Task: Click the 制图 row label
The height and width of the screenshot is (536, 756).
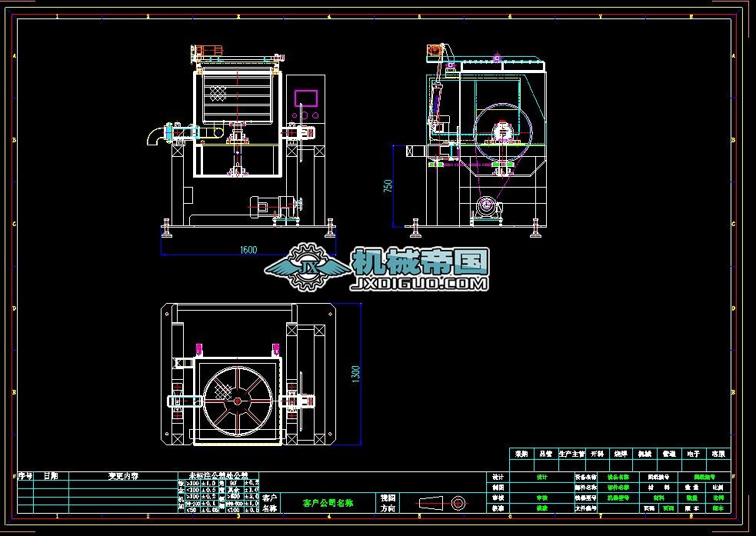Action: 498,488
